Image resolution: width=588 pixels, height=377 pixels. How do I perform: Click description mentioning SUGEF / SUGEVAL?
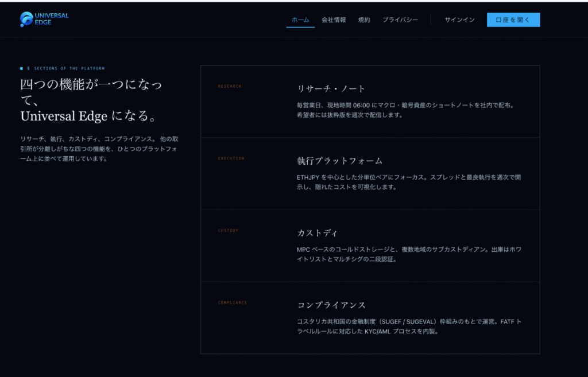click(x=409, y=327)
